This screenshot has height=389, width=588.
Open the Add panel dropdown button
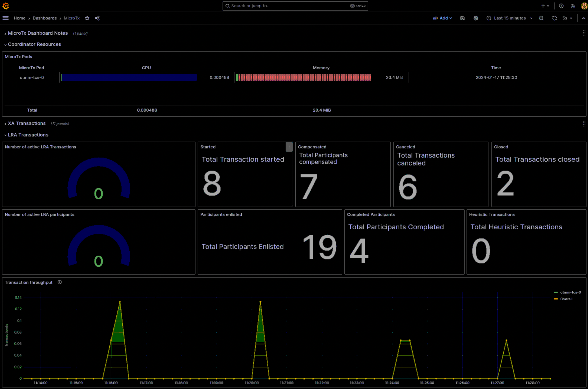point(442,18)
